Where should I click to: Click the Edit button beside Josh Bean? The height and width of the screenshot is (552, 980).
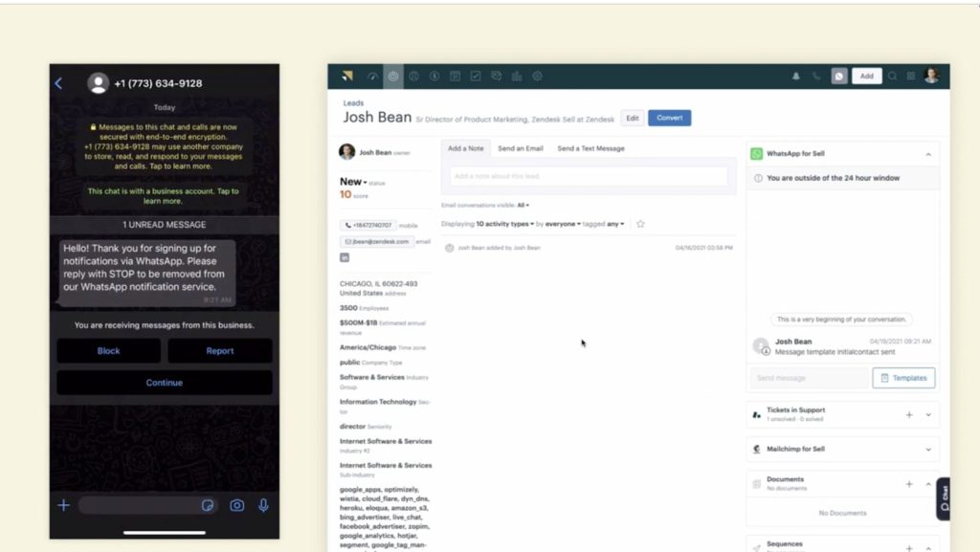pyautogui.click(x=633, y=118)
